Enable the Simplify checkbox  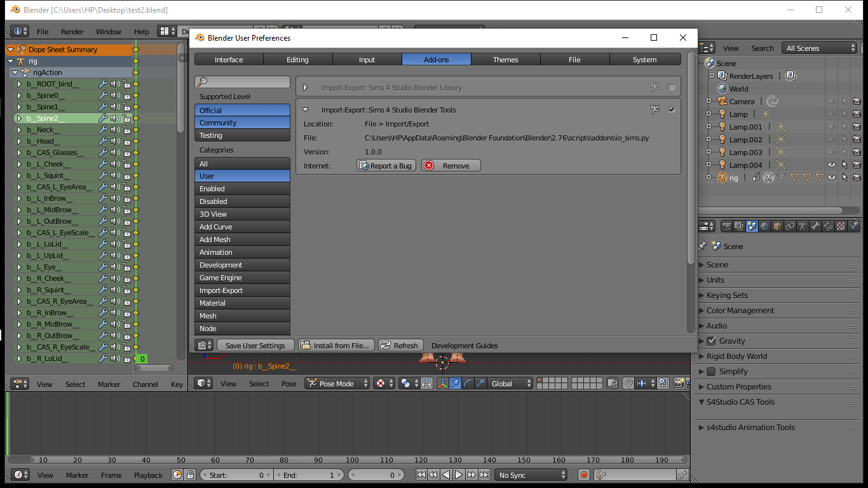pos(711,372)
